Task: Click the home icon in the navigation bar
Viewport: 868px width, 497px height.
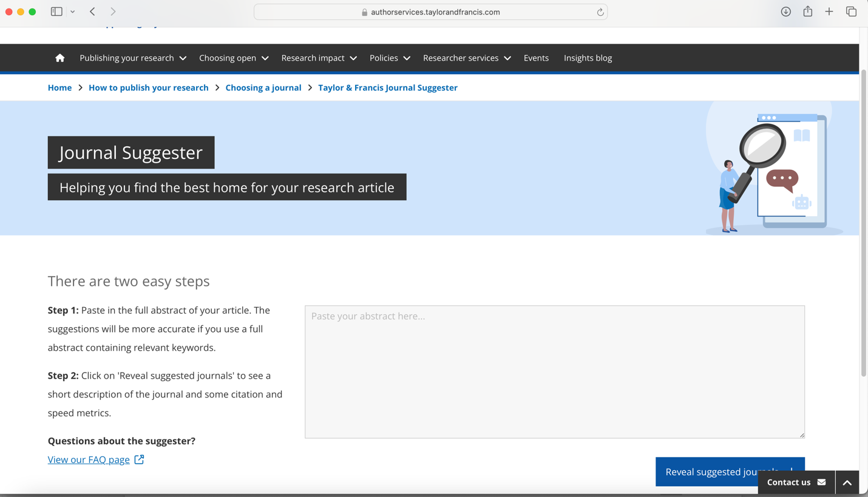Action: (59, 58)
